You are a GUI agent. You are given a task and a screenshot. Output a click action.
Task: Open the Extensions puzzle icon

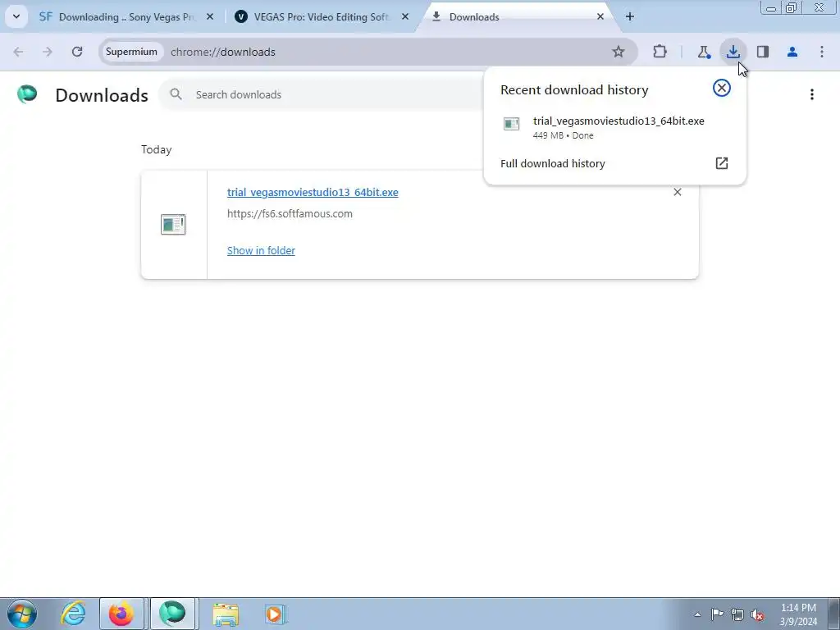660,52
